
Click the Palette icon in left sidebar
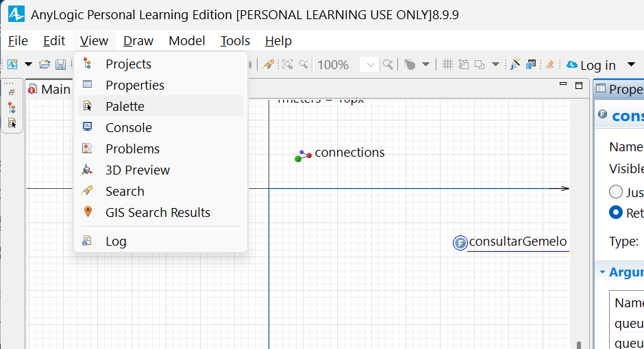point(12,122)
